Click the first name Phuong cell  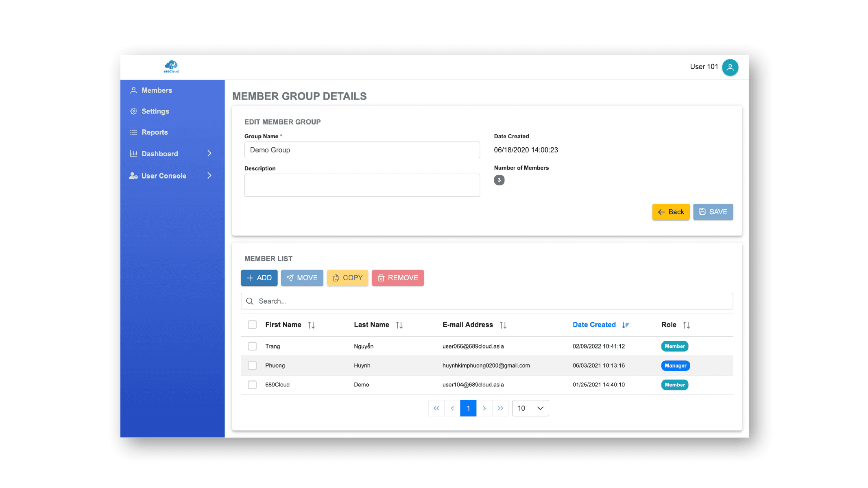click(x=275, y=366)
